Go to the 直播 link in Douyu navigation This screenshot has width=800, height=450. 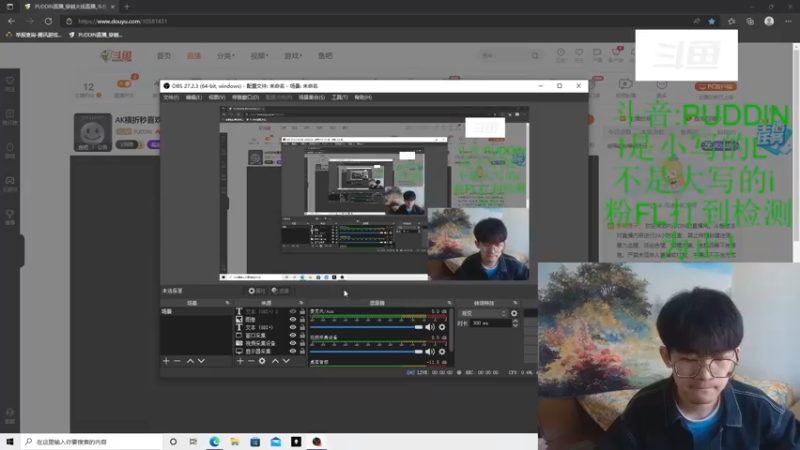point(194,56)
